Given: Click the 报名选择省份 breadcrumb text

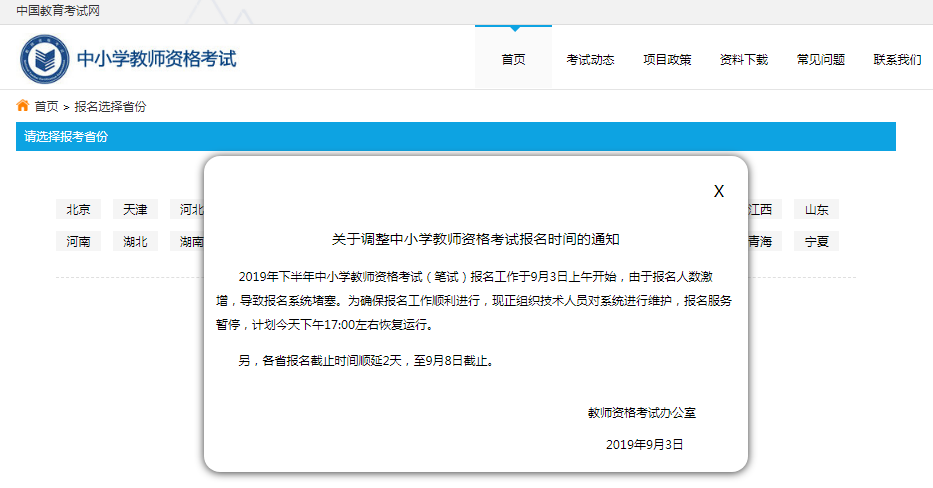Looking at the screenshot, I should [110, 107].
